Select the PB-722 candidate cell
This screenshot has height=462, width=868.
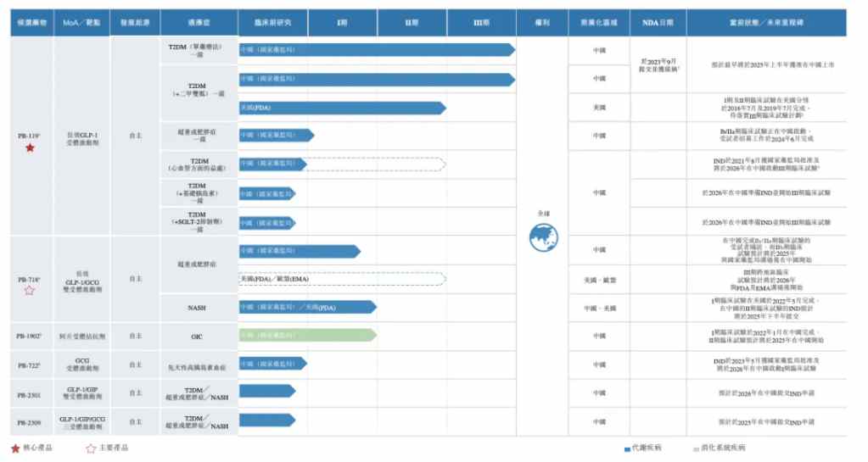pyautogui.click(x=30, y=365)
